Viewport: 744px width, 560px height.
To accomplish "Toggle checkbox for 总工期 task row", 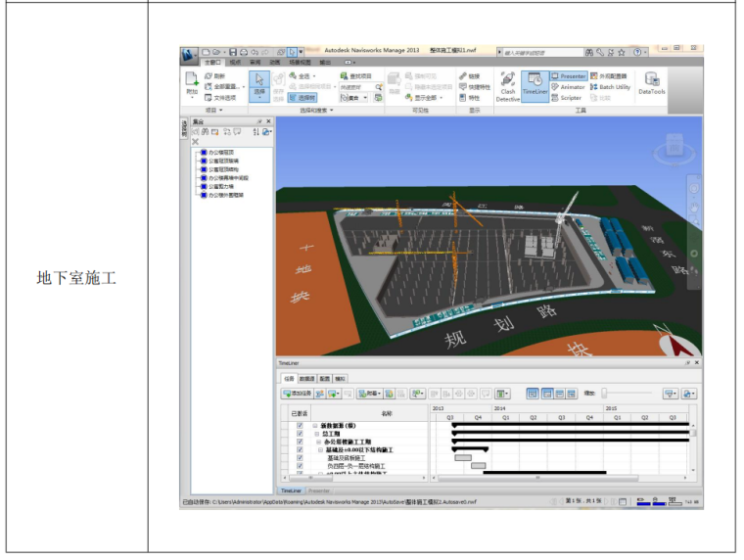I will click(299, 433).
